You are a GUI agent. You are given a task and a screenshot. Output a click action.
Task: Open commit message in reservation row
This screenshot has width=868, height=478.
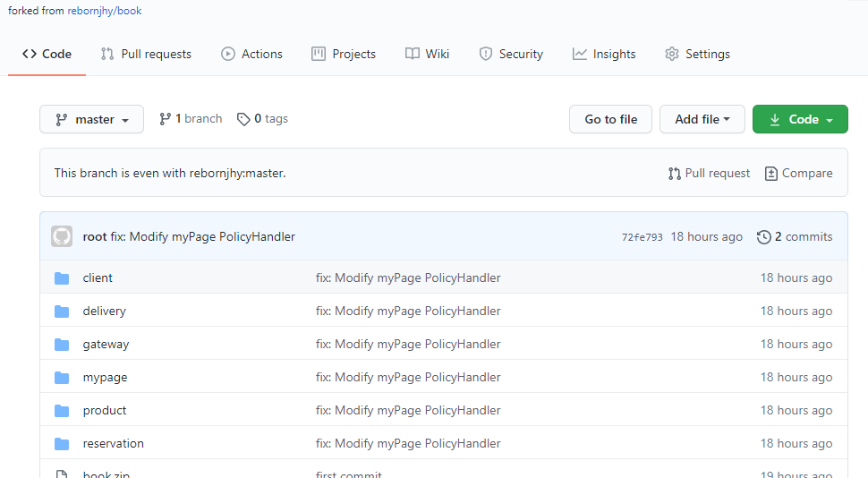click(x=408, y=443)
